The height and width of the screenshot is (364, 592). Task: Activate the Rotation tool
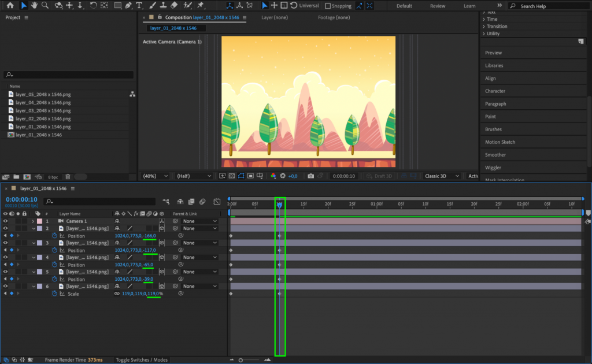[x=93, y=5]
